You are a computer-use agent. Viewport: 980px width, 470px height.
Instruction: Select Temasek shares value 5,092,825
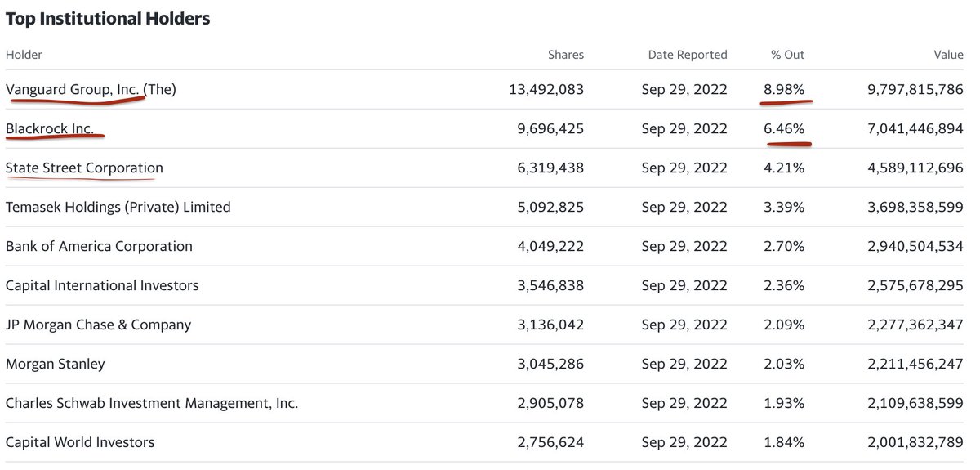tap(550, 207)
